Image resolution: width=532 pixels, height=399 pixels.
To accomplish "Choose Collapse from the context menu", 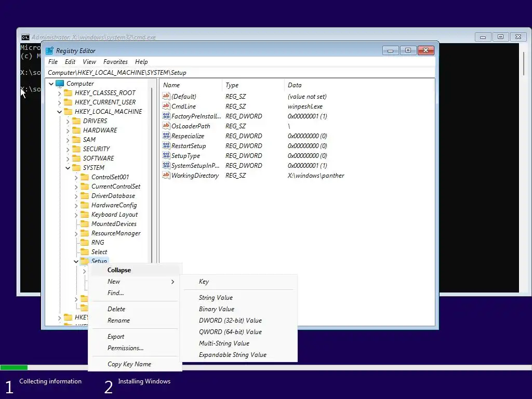I will tap(135, 270).
